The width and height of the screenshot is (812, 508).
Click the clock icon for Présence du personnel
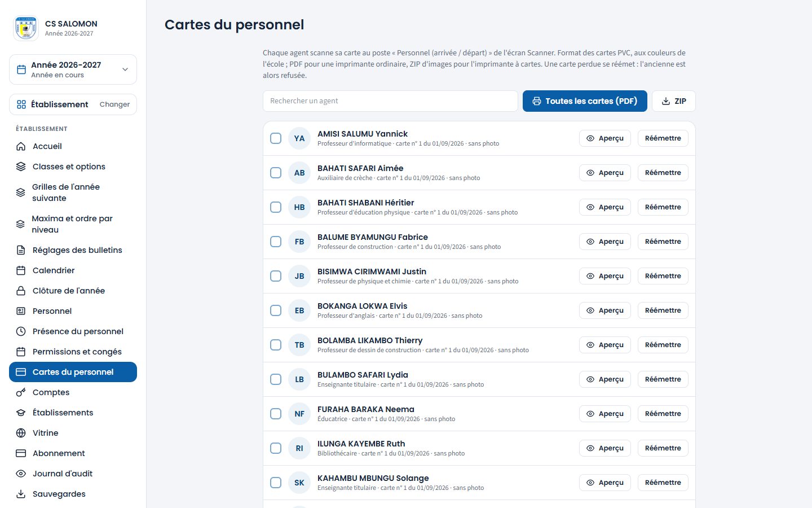point(21,331)
